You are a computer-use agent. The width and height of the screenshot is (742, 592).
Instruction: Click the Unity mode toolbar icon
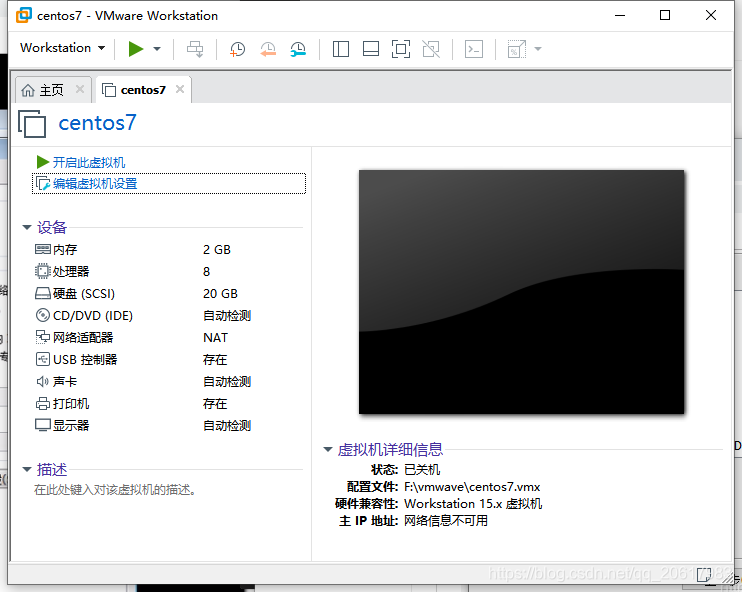click(431, 49)
